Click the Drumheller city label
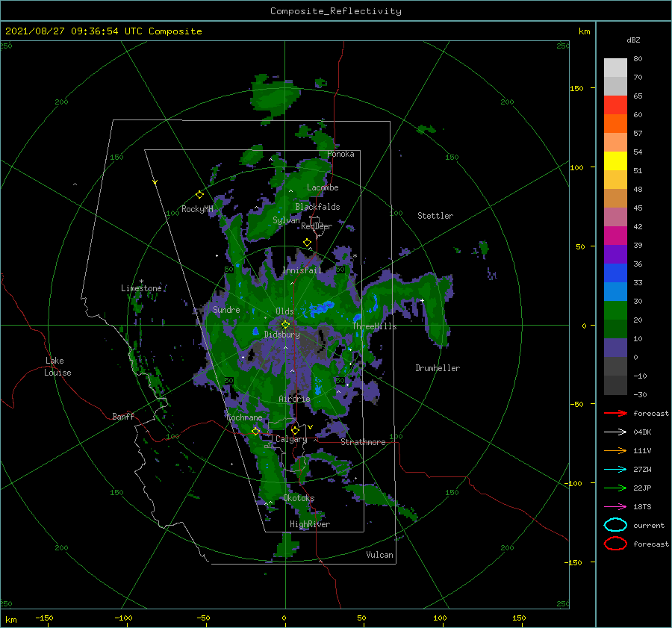This screenshot has width=672, height=628. click(438, 368)
